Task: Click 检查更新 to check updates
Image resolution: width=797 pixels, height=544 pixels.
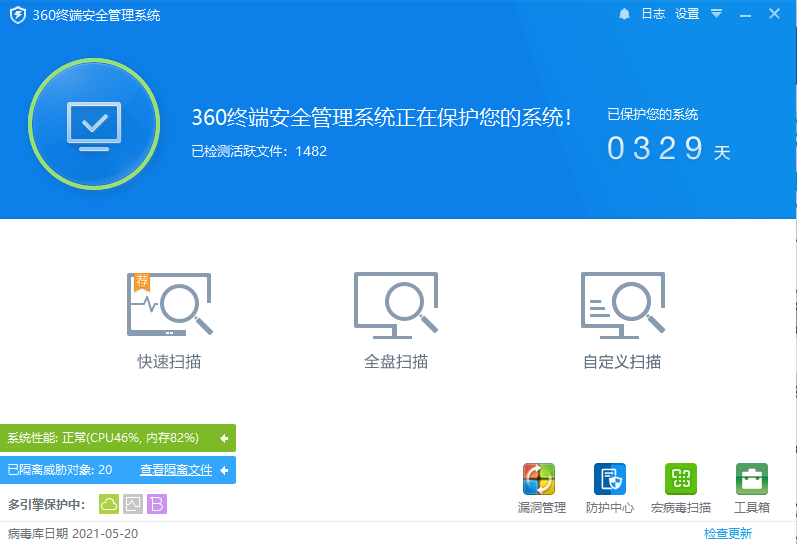Action: pos(727,533)
